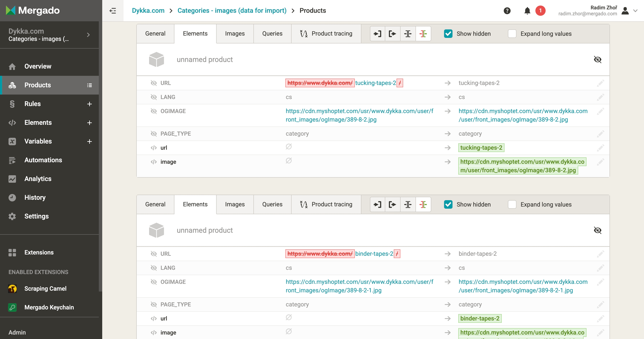Viewport: 644px width, 339px height.
Task: Open help with the question mark icon
Action: [507, 11]
